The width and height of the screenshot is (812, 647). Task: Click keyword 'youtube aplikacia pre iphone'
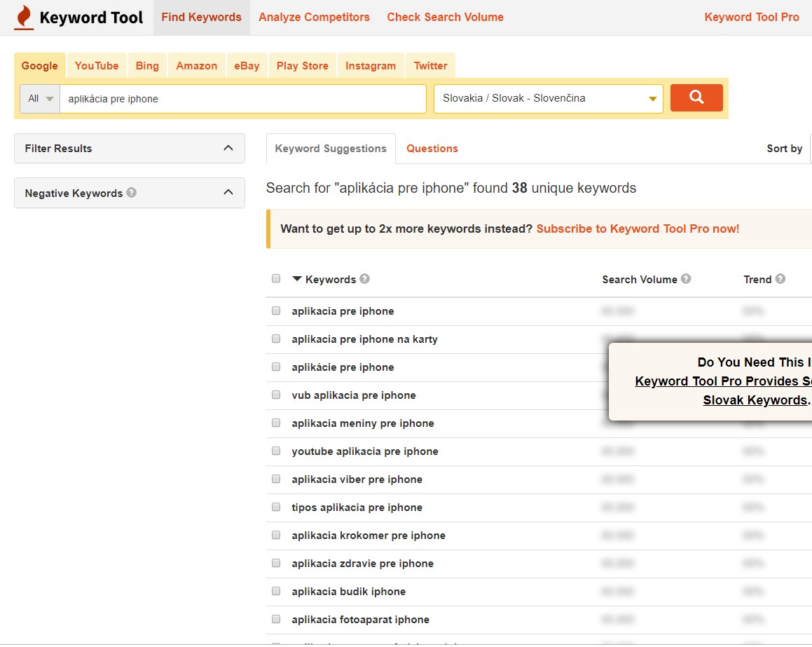tap(365, 451)
